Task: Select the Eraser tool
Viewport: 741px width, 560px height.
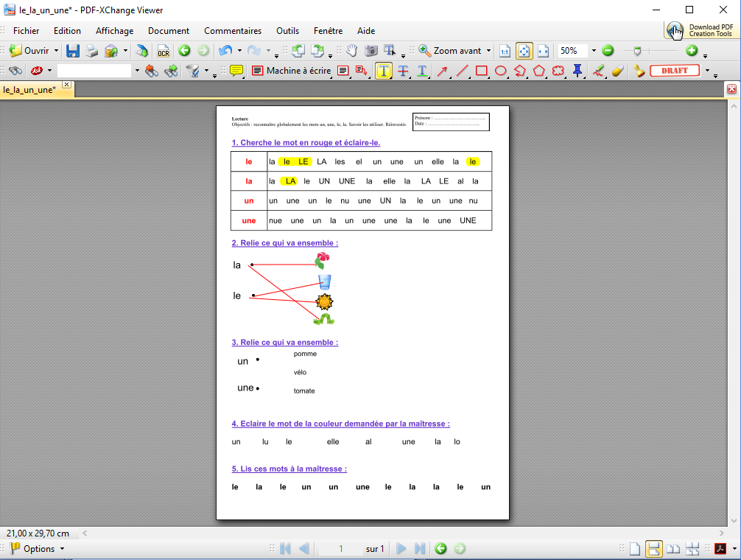Action: point(617,71)
